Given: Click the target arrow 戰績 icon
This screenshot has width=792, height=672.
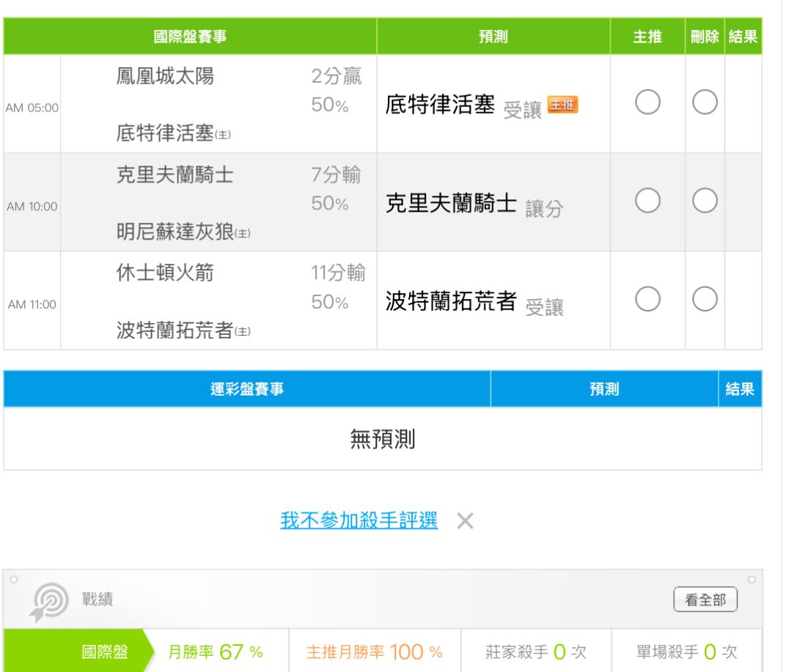Looking at the screenshot, I should tap(48, 602).
